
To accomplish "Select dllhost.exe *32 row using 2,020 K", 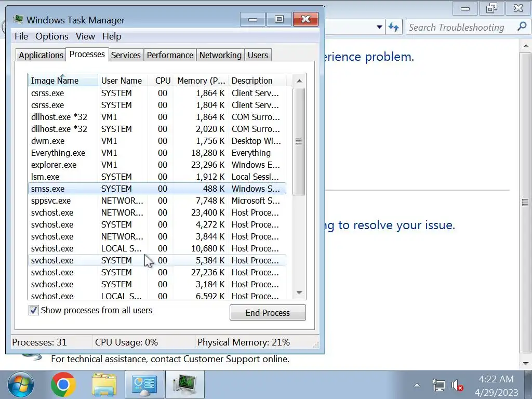I will click(157, 129).
